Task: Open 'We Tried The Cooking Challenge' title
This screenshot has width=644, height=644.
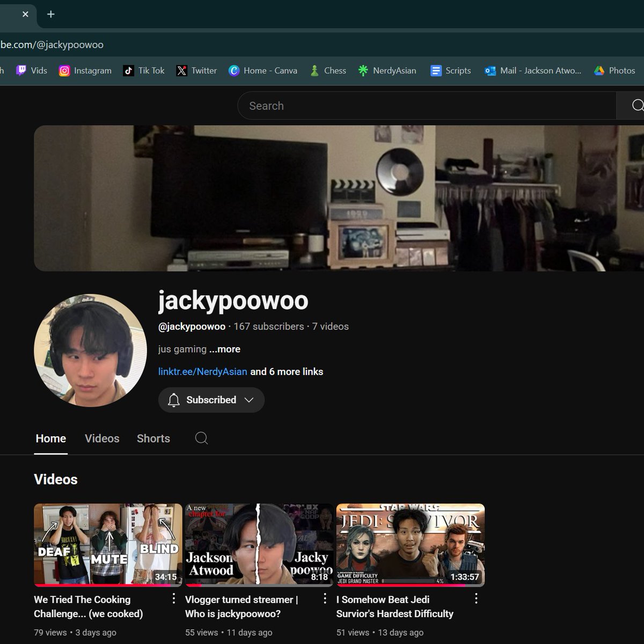Action: 89,606
